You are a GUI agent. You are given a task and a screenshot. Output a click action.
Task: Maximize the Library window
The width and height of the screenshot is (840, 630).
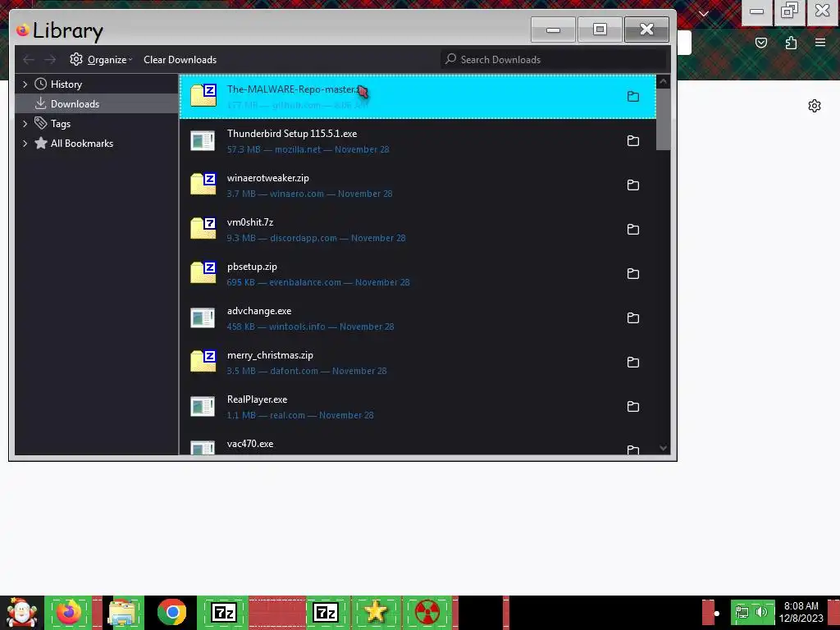point(600,30)
